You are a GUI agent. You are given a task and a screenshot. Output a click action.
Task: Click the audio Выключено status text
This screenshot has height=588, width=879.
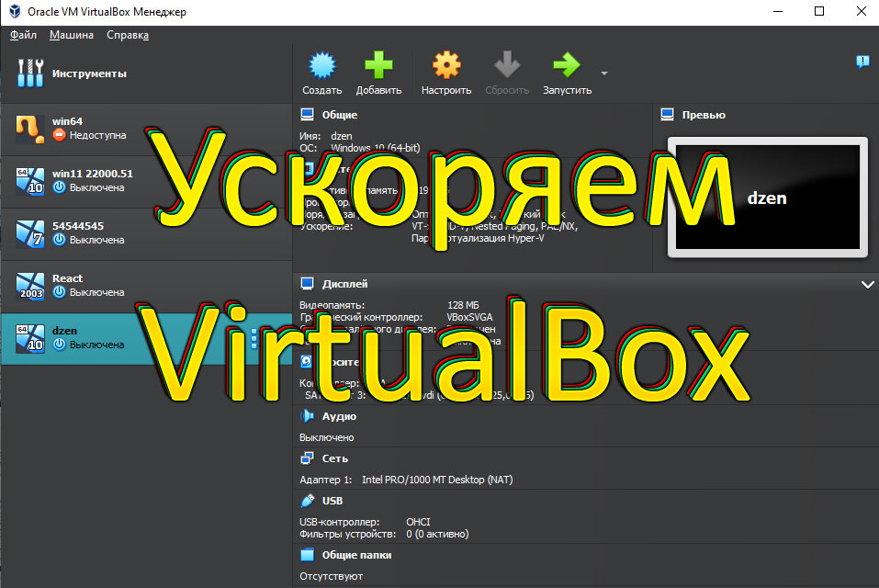click(327, 437)
